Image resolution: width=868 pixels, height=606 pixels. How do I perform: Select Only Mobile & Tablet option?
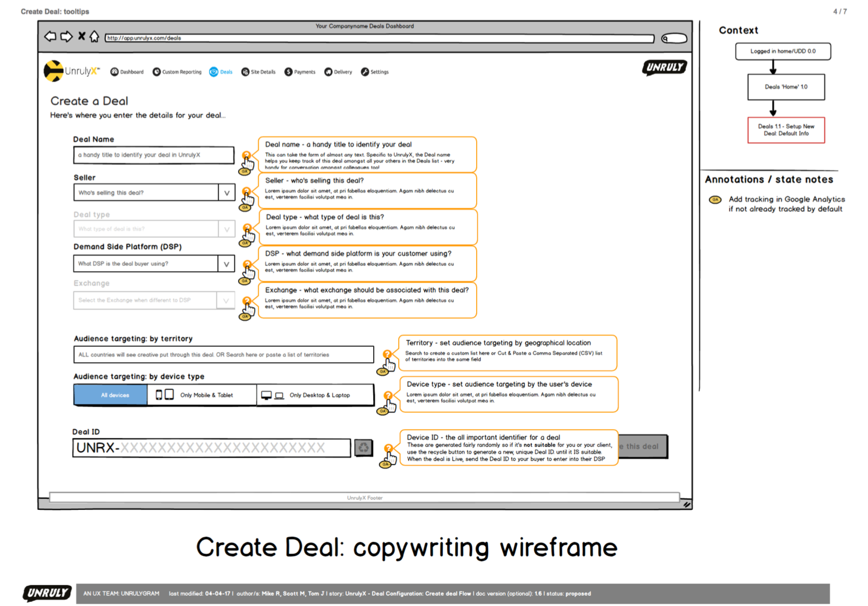[x=202, y=395]
